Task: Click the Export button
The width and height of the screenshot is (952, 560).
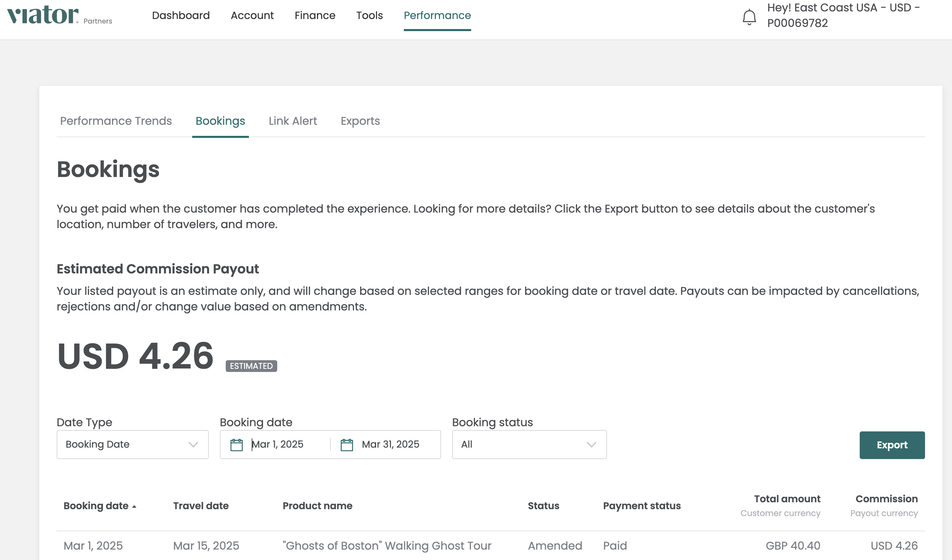Action: pyautogui.click(x=892, y=445)
